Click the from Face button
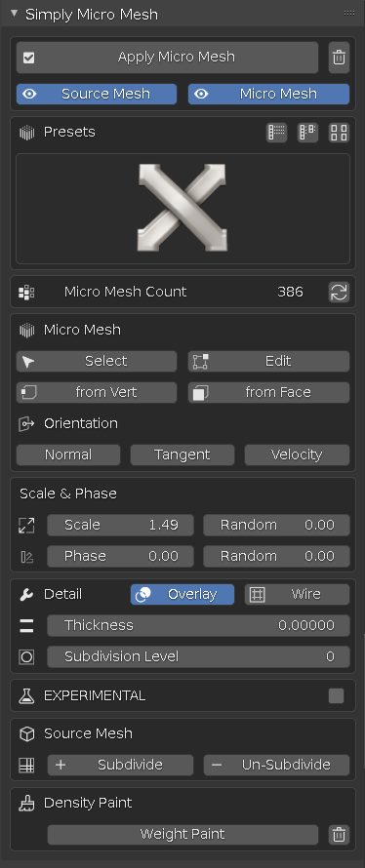 pyautogui.click(x=268, y=392)
